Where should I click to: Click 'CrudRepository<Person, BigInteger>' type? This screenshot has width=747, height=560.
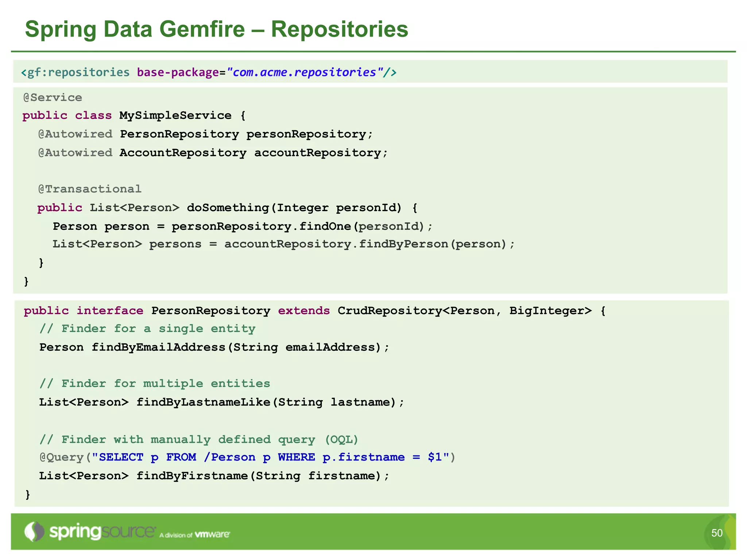click(465, 311)
